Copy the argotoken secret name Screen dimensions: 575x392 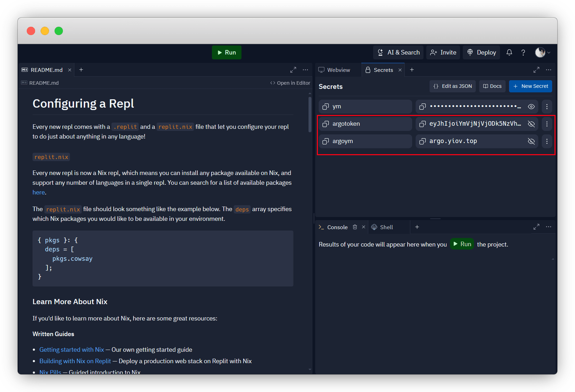(326, 124)
